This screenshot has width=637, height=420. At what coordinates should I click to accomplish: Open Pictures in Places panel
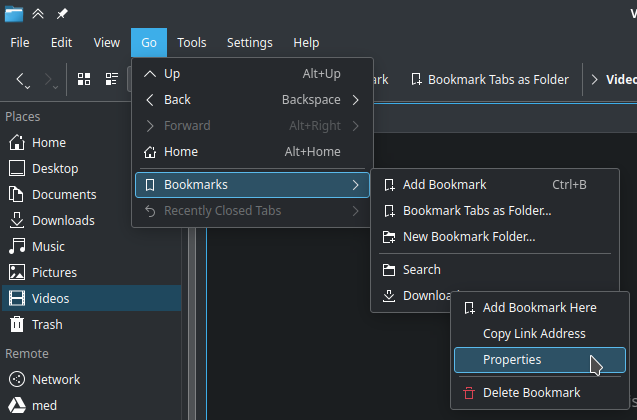click(91, 273)
